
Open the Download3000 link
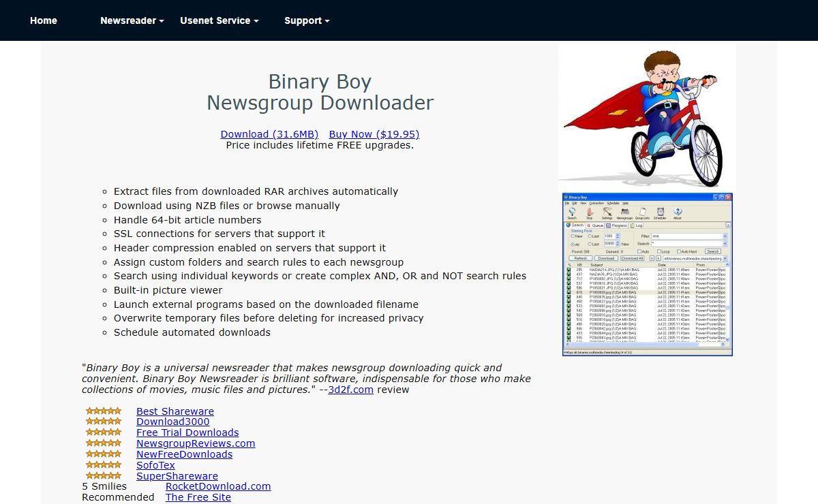(x=173, y=422)
